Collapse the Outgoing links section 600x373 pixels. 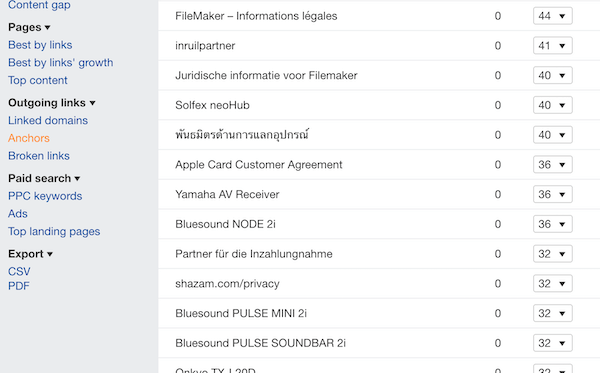pyautogui.click(x=92, y=103)
